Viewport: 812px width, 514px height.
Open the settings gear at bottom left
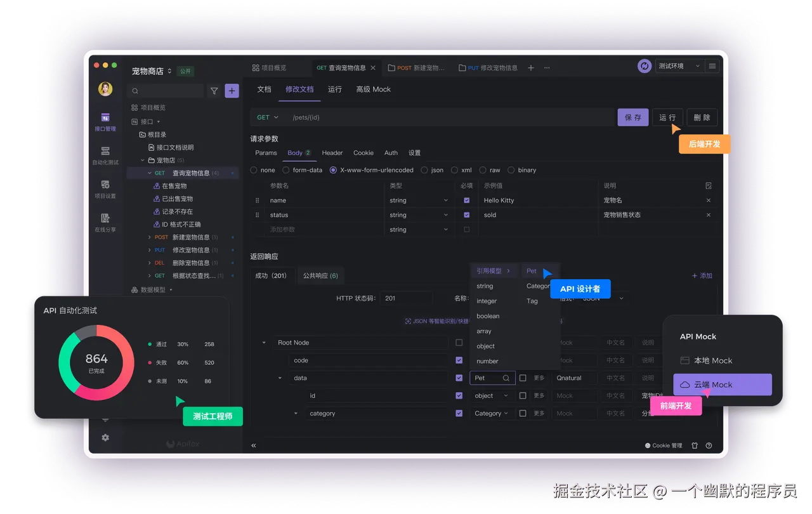[105, 437]
